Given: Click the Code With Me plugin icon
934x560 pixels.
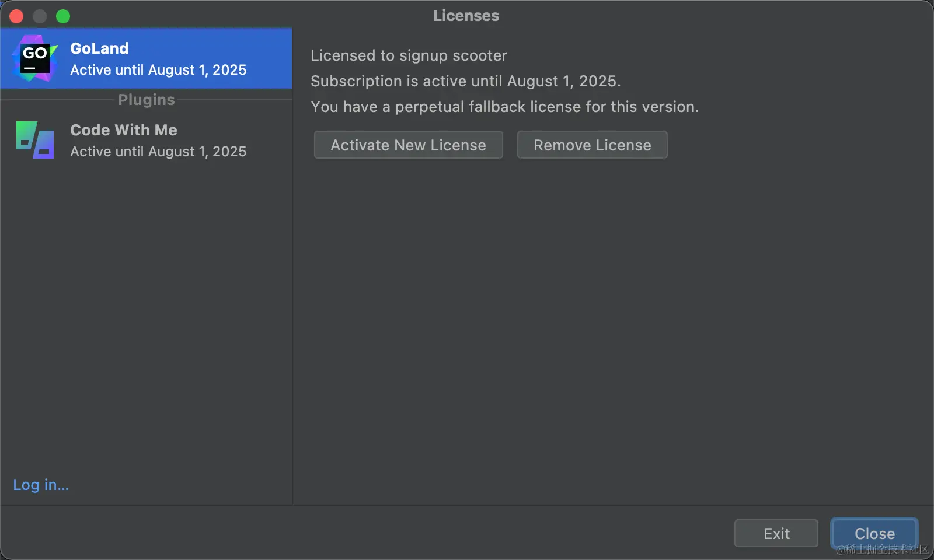Looking at the screenshot, I should pos(35,140).
